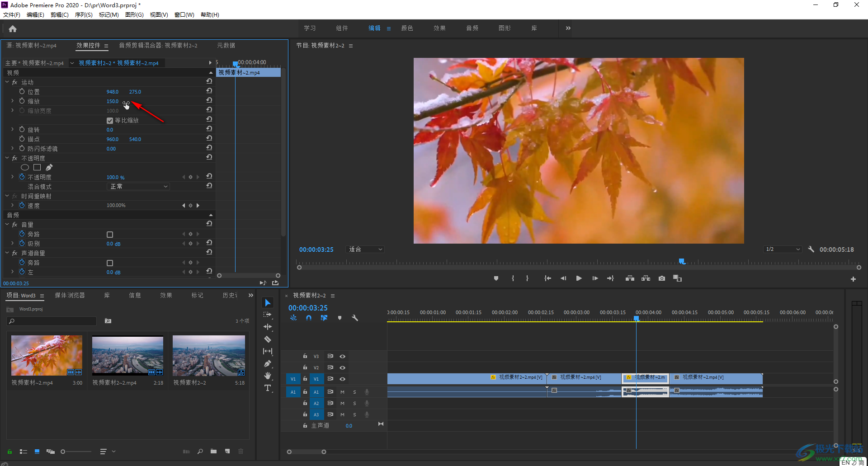Select the Razor tool
The height and width of the screenshot is (466, 868).
click(x=268, y=339)
